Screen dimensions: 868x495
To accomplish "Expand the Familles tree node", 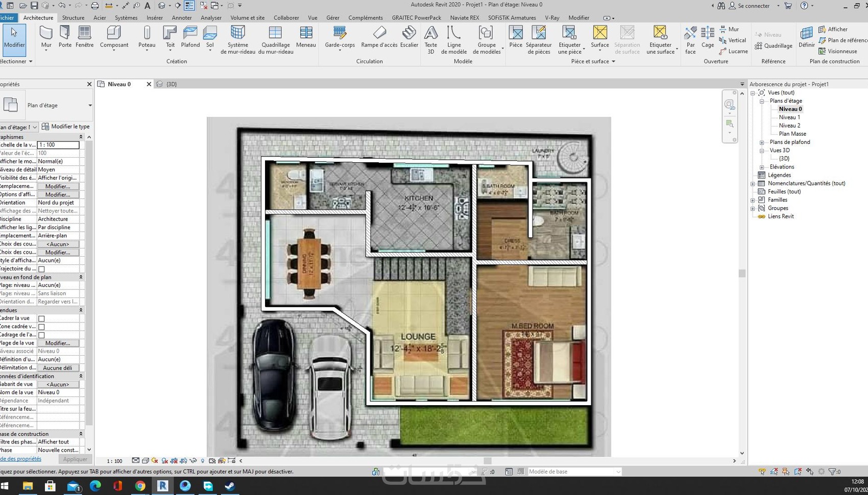I will click(x=753, y=200).
